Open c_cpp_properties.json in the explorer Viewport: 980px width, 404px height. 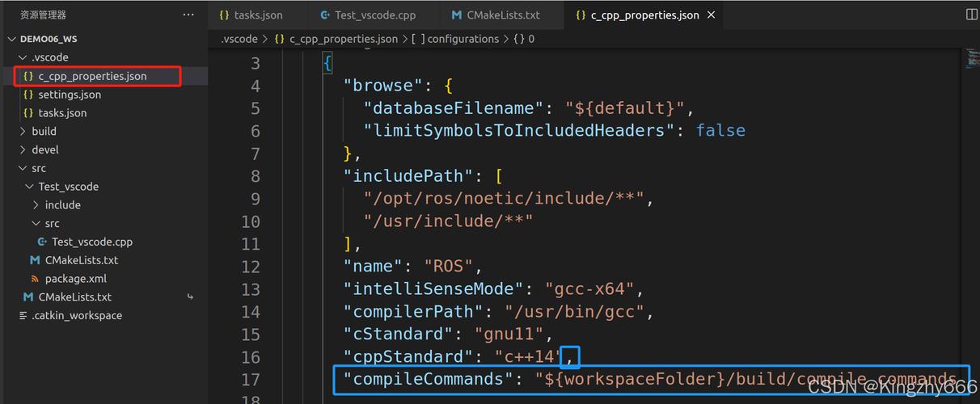(x=92, y=76)
